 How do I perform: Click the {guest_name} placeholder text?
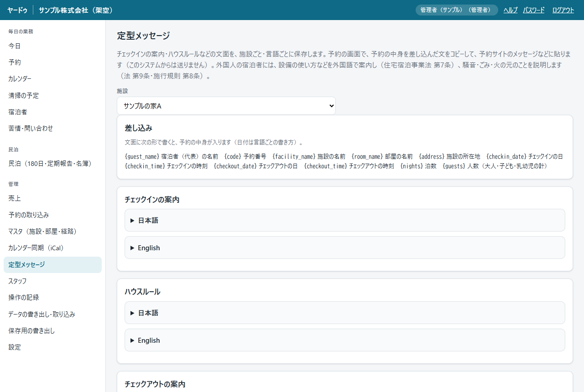(x=142, y=156)
